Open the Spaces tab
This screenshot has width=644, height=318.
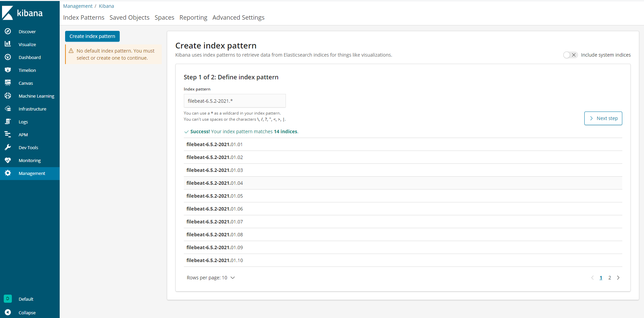[x=164, y=18]
